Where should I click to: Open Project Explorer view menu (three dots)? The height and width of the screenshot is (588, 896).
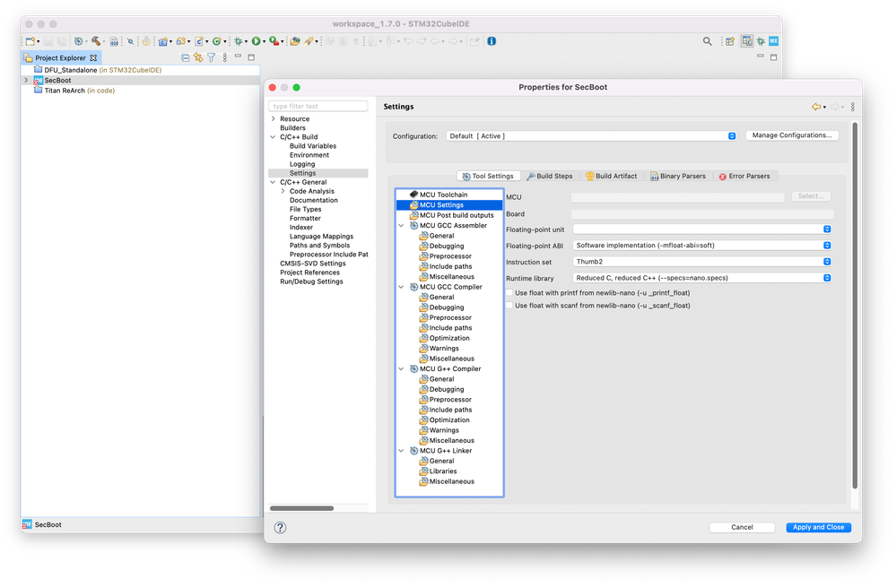[x=224, y=57]
